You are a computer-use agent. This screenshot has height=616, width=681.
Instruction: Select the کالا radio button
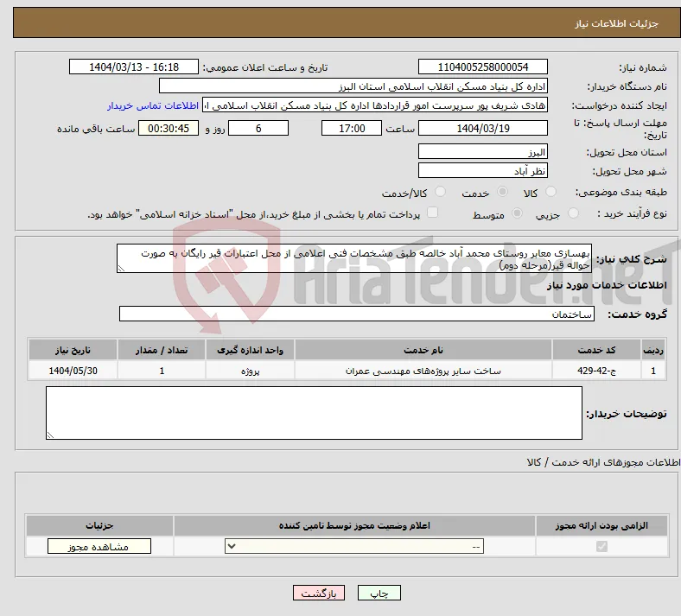[x=551, y=192]
